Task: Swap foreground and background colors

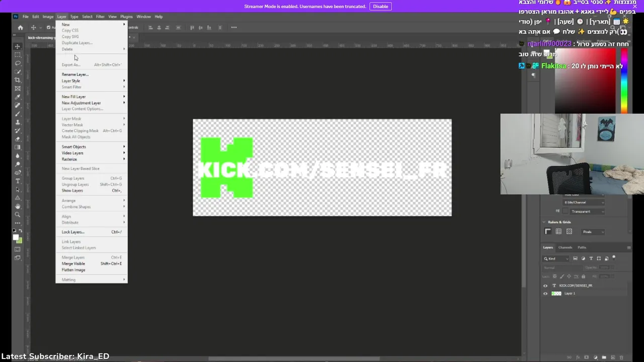Action: click(x=21, y=231)
